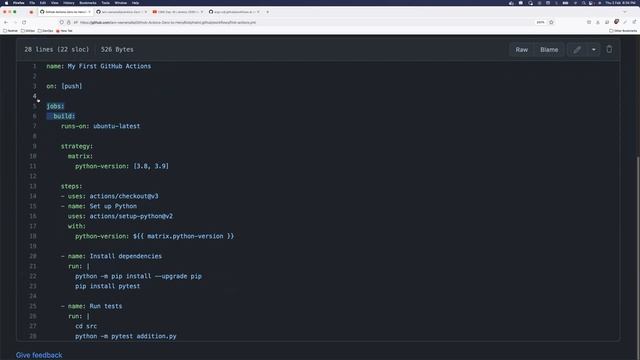Open the New Tab bookmark
Viewport: 640px width, 360px height.
tap(64, 31)
